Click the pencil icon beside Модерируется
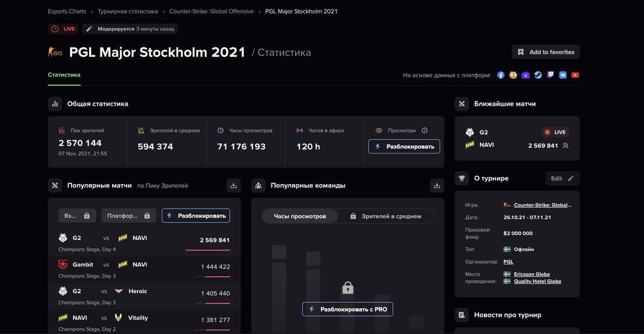Image resolution: width=644 pixels, height=334 pixels. pos(89,29)
